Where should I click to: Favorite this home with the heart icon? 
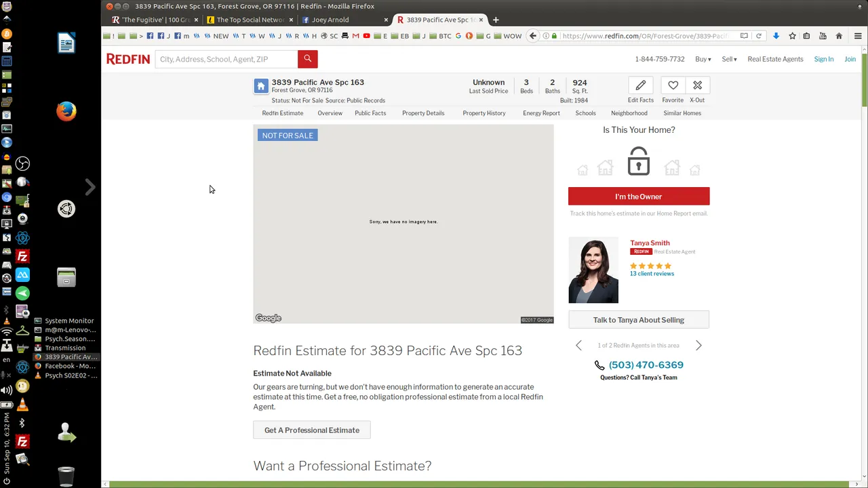point(673,85)
